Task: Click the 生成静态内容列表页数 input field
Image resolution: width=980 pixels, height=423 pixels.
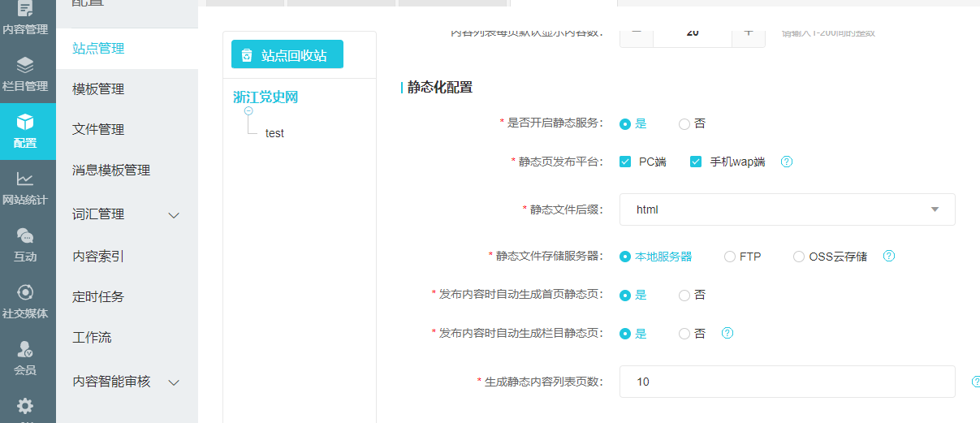Action: [788, 382]
